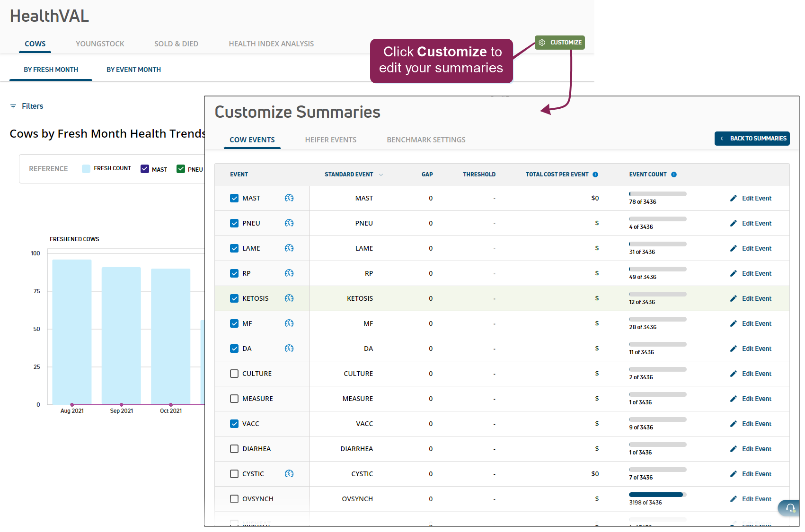The height and width of the screenshot is (532, 805).
Task: Expand the Filters panel
Action: [x=27, y=106]
